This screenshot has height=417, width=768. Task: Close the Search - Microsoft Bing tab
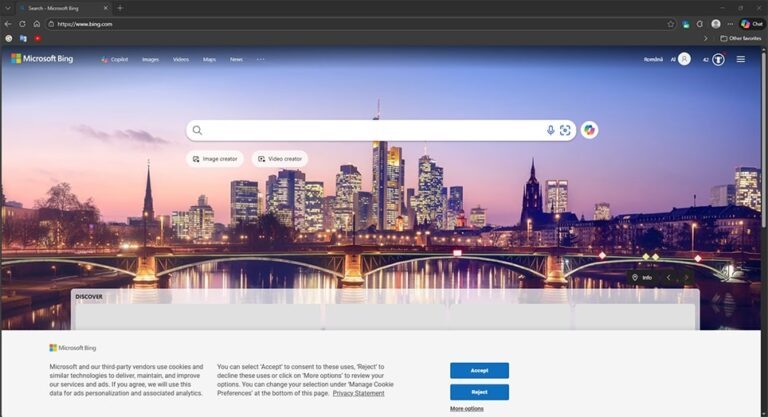click(x=106, y=8)
